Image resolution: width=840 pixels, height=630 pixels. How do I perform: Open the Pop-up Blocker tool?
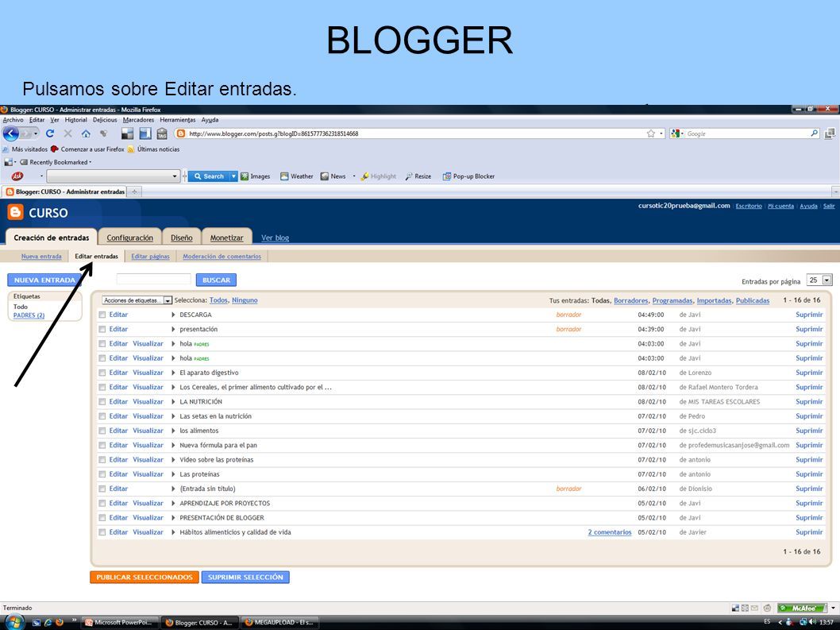pos(468,176)
